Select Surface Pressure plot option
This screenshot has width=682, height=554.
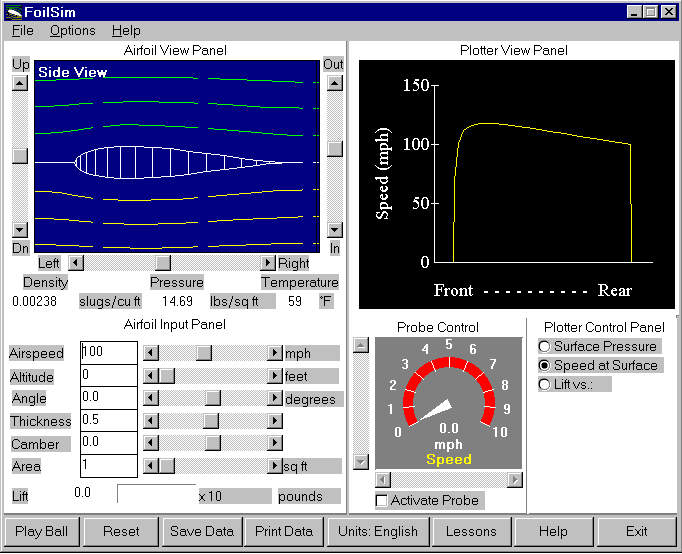(544, 346)
